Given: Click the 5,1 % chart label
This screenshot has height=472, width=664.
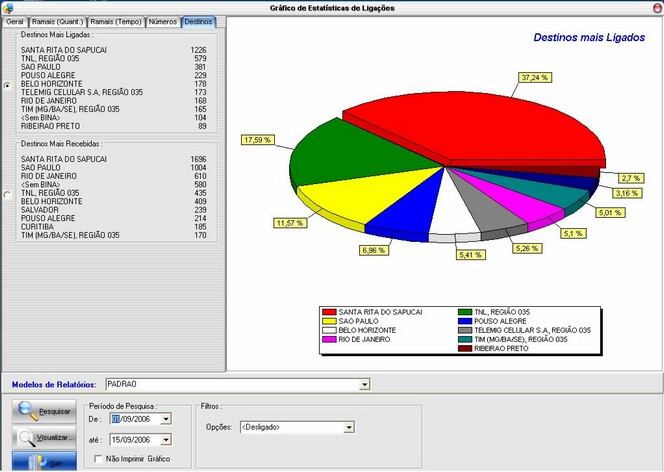Looking at the screenshot, I should tap(573, 233).
